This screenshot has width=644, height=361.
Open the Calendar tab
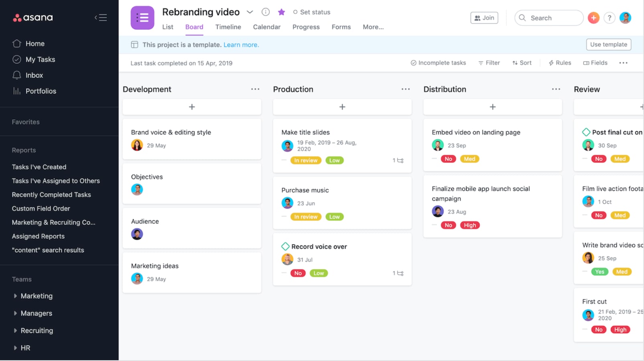[x=267, y=27]
